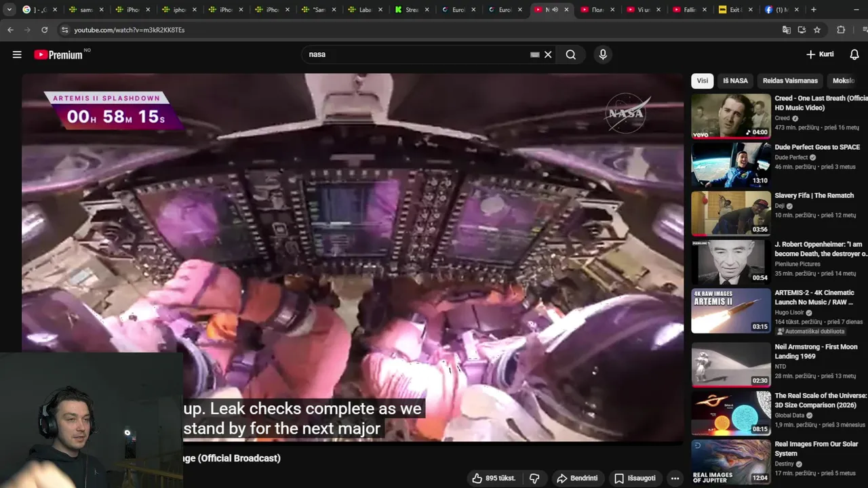Open Neil Armstrong First Moon Landing title

(x=816, y=351)
